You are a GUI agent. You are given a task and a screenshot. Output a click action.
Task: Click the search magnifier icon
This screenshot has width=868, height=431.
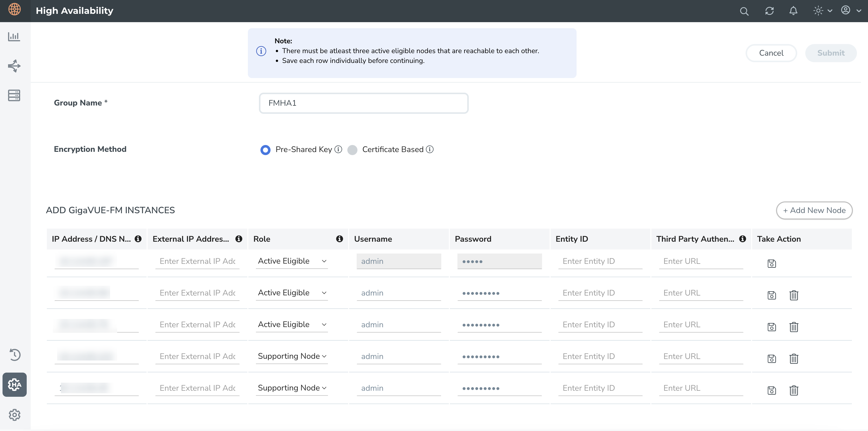click(x=744, y=11)
